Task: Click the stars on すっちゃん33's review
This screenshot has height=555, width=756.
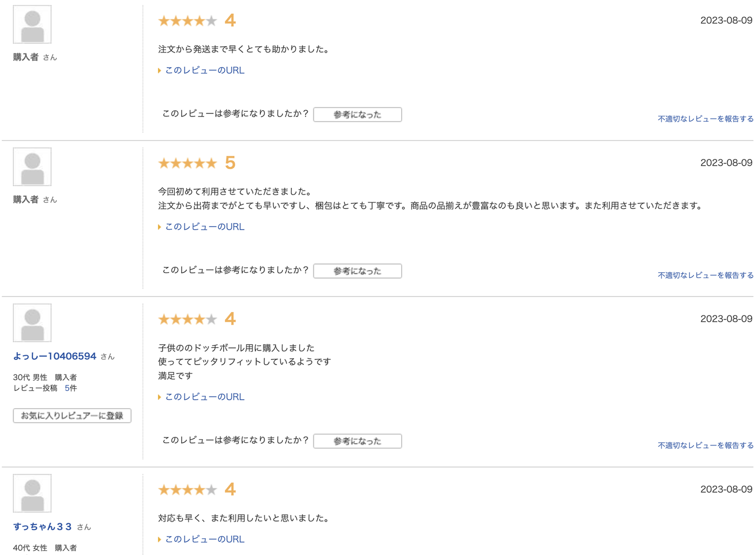Action: tap(187, 489)
